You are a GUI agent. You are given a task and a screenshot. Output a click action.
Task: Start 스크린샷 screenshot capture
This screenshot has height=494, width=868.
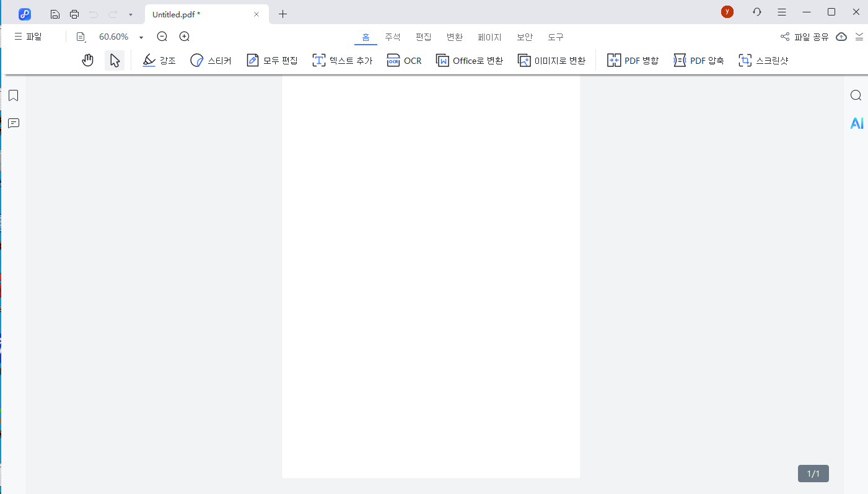tap(763, 60)
